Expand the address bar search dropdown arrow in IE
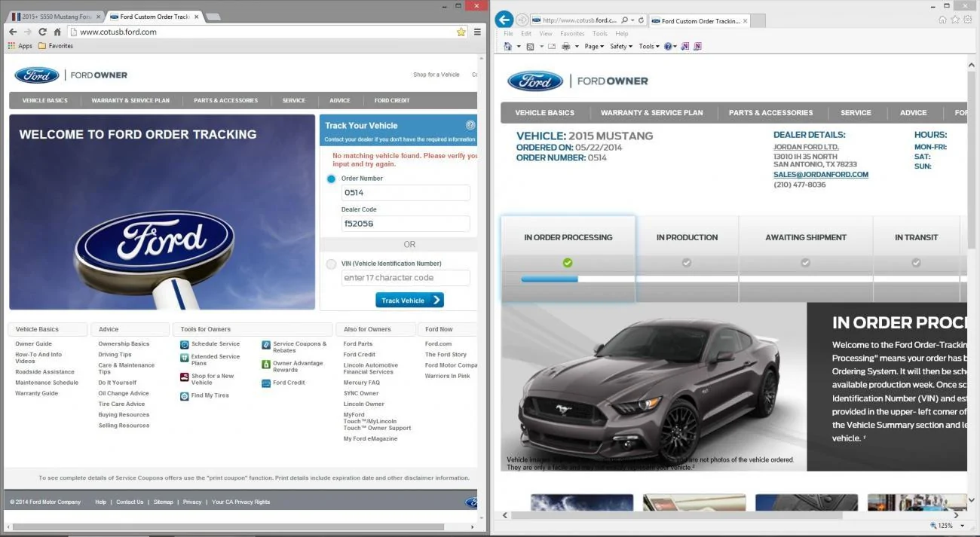980x537 pixels. coord(632,20)
